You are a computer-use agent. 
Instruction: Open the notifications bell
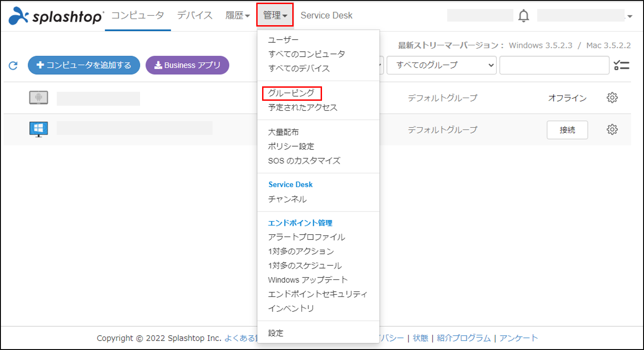point(523,16)
